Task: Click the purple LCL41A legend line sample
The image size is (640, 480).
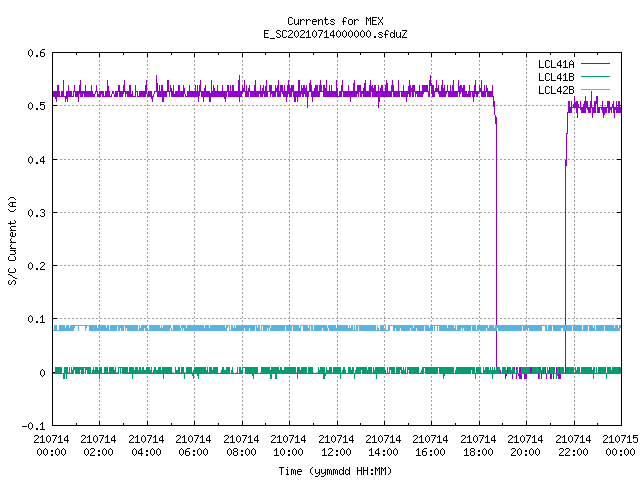Action: pos(595,64)
